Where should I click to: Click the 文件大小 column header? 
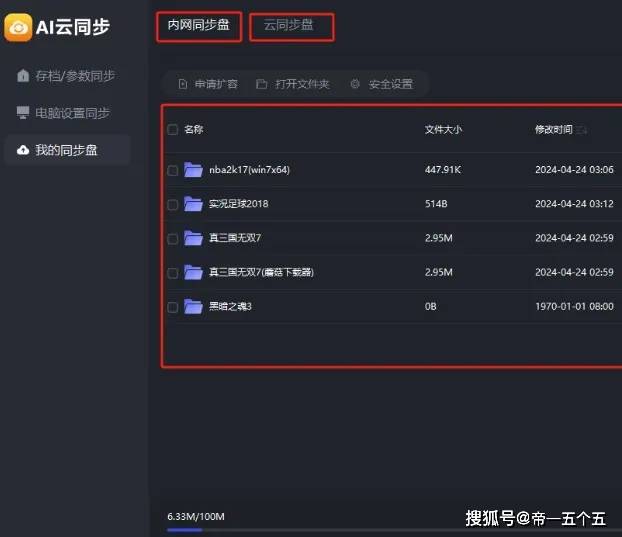click(443, 130)
